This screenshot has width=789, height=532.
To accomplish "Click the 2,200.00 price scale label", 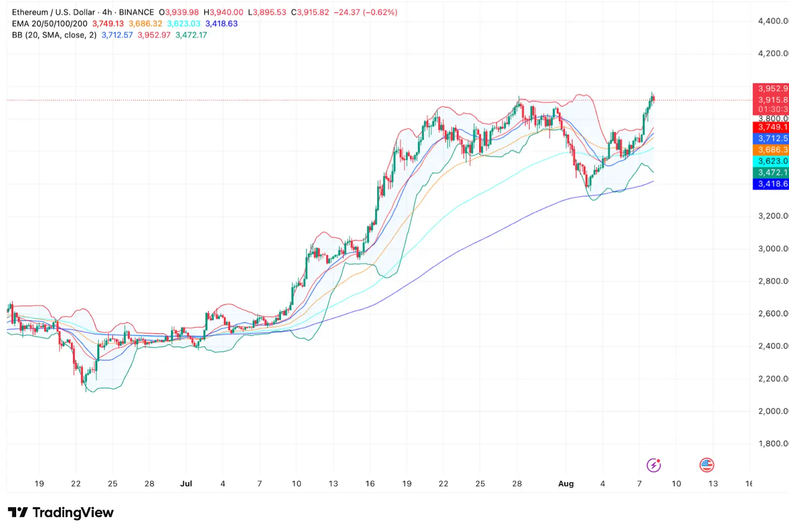I will 773,379.
